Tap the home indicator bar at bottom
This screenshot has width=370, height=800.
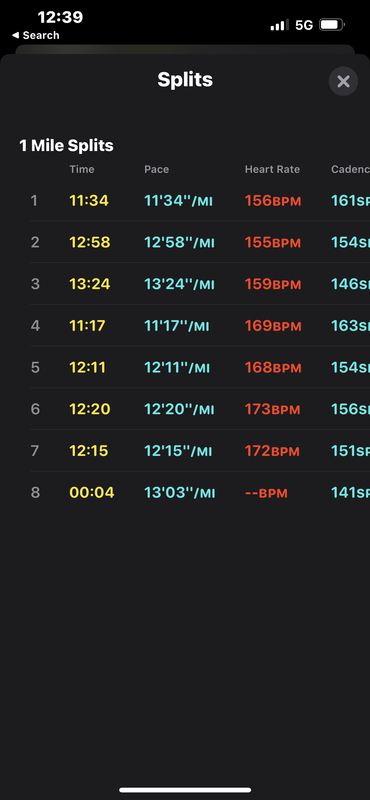click(185, 790)
